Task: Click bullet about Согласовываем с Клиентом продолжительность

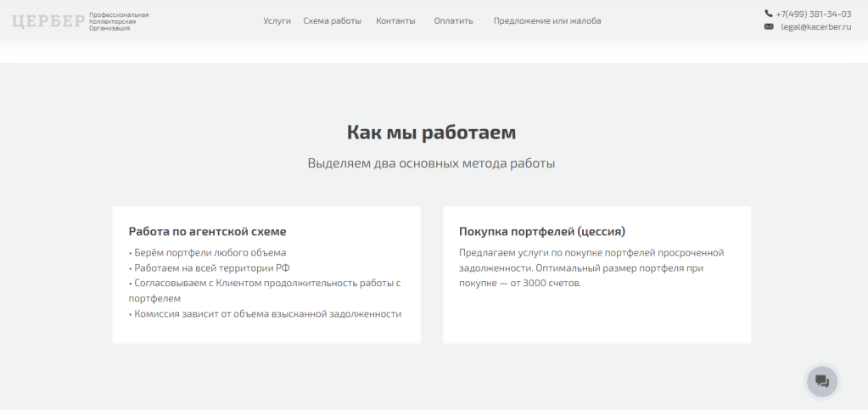Action: click(265, 291)
